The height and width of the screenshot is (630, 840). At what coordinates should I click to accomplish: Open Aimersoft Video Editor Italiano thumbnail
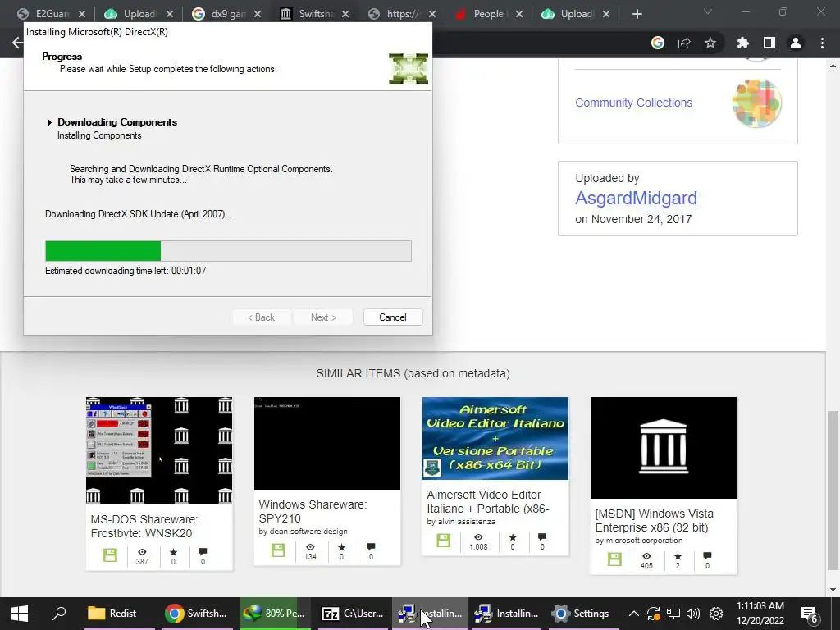(x=495, y=438)
